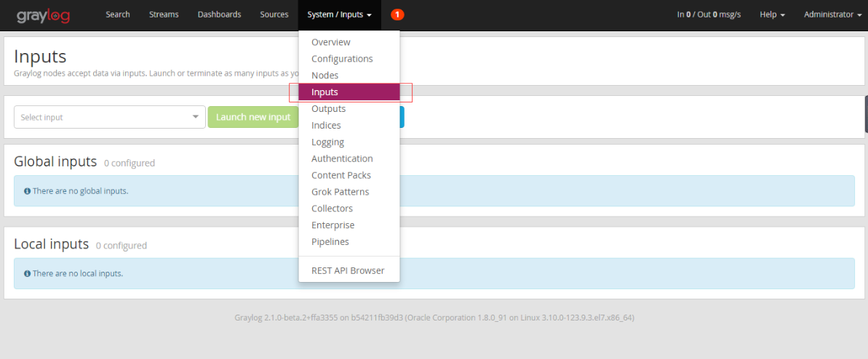The image size is (868, 359).
Task: Open the Search page
Action: 118,15
